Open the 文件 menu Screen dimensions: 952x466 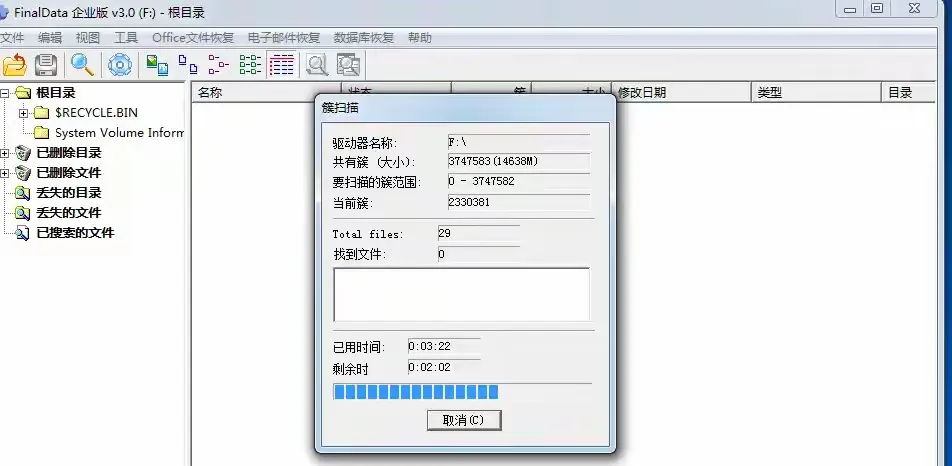pos(12,38)
